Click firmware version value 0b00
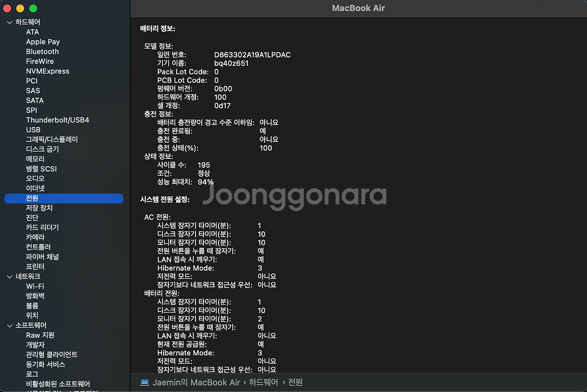The height and width of the screenshot is (392, 587). click(x=223, y=89)
